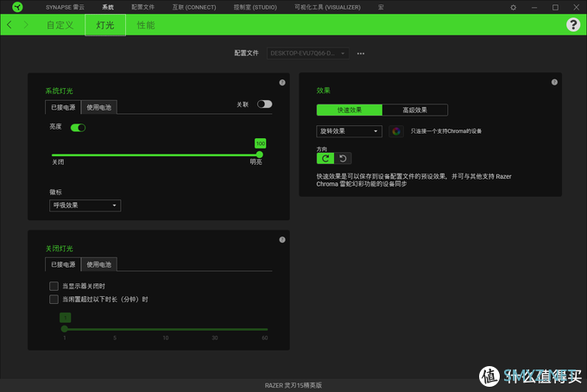Select clockwise rotation direction
Image resolution: width=587 pixels, height=392 pixels.
tap(325, 158)
